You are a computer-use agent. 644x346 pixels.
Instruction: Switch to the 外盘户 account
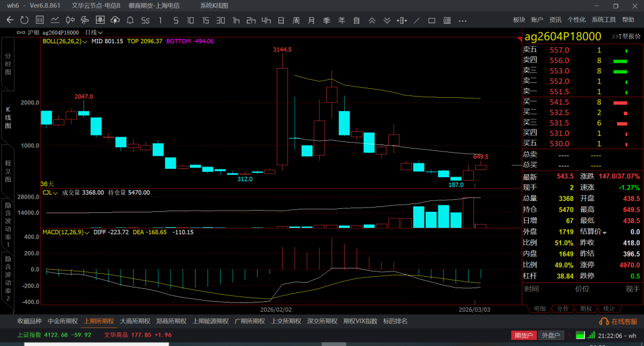(551, 335)
